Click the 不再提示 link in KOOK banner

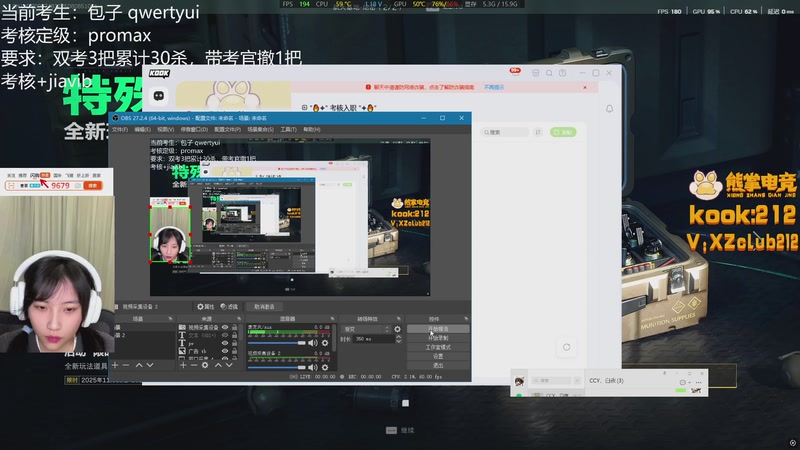point(493,87)
